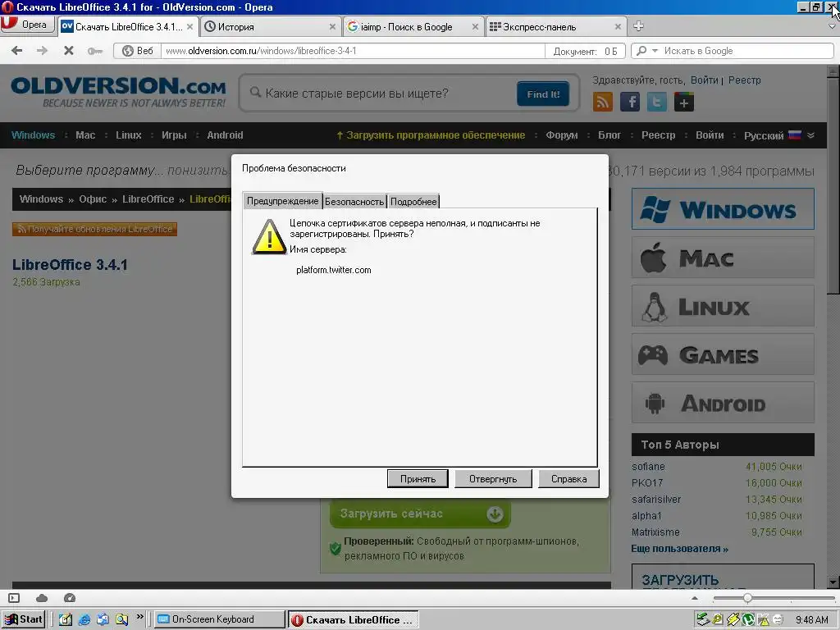Click the password wand key icon

click(x=95, y=52)
